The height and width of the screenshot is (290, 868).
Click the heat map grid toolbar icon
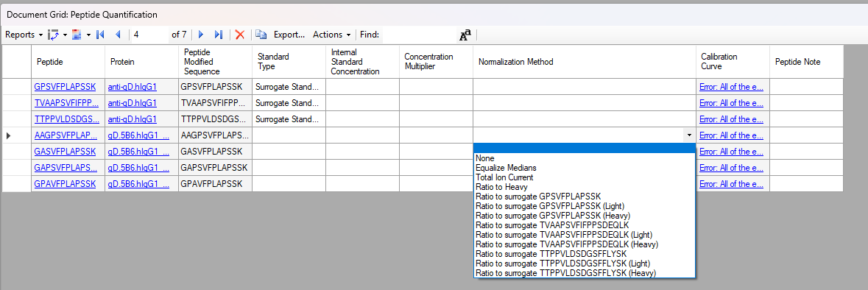[77, 35]
